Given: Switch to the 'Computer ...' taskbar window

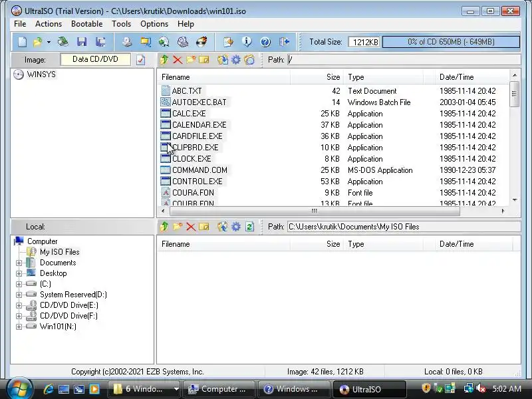Looking at the screenshot, I should [219, 389].
